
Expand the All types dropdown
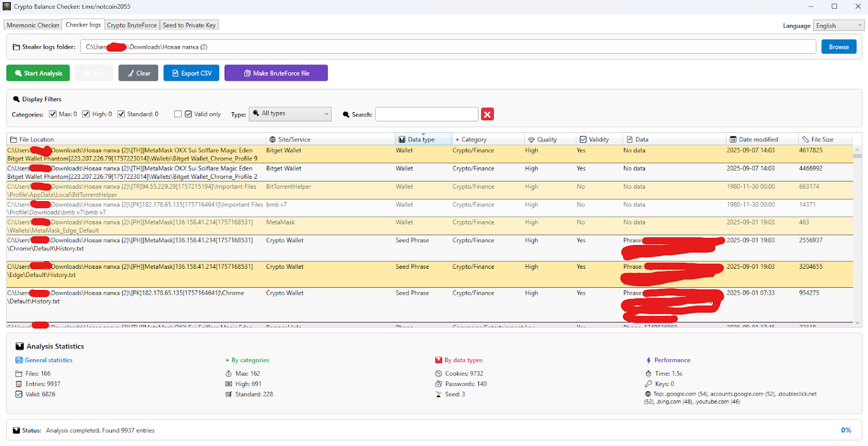tap(290, 114)
